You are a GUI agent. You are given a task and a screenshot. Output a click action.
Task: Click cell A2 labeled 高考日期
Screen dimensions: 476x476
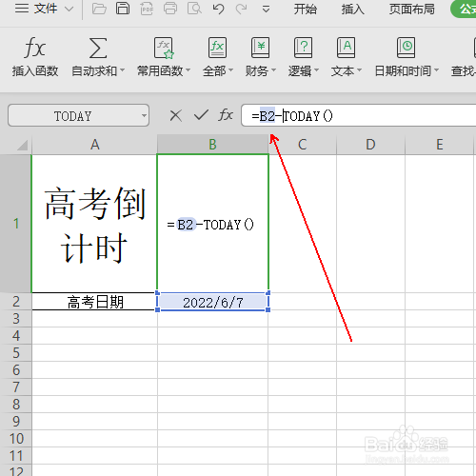click(x=94, y=302)
